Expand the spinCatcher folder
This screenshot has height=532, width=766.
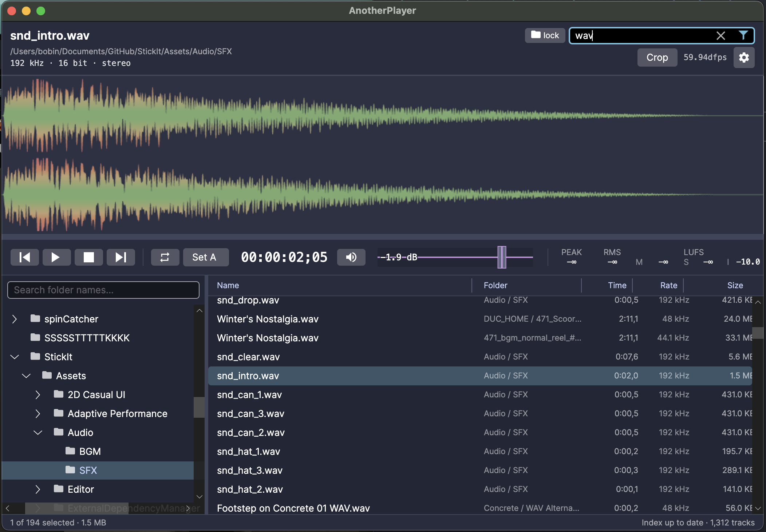(15, 319)
